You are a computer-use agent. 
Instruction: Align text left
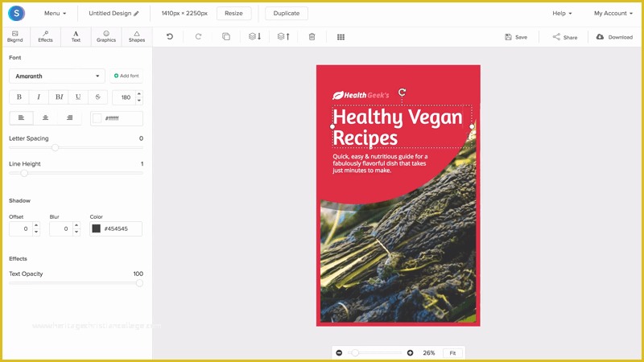point(22,118)
